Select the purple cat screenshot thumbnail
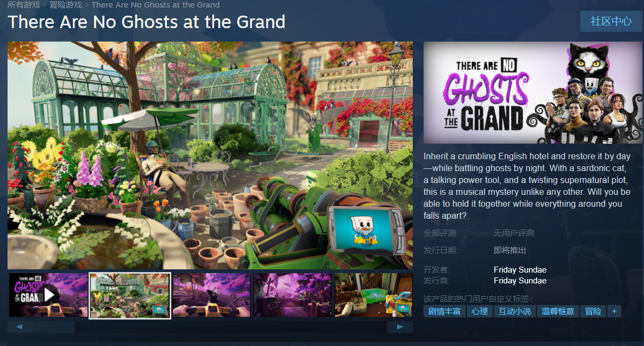 click(212, 295)
